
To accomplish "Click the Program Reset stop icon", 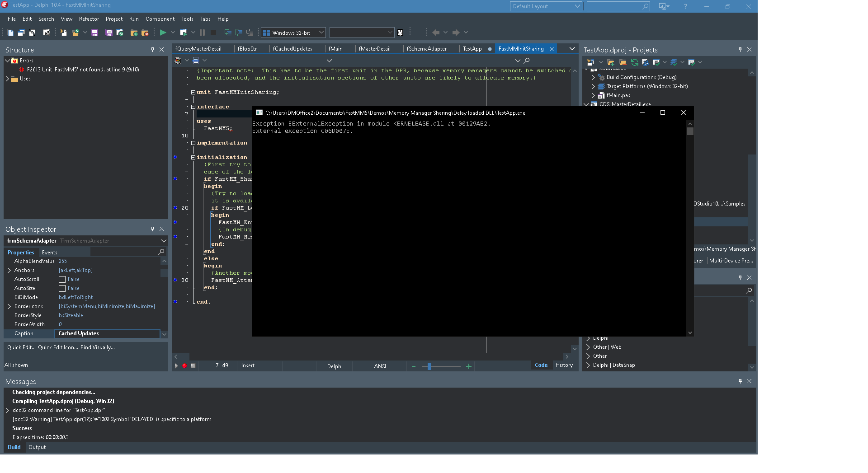I will [x=213, y=33].
